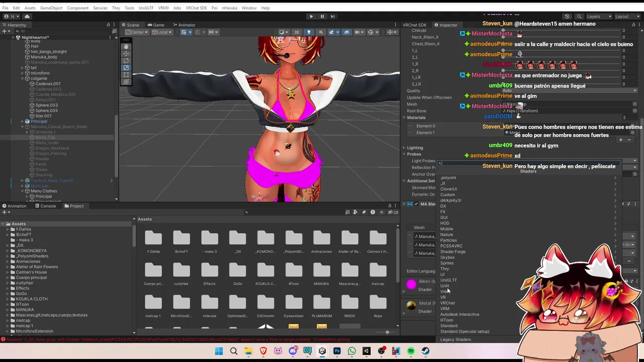Toggle scene lighting bulb icon
The width and height of the screenshot is (644, 362).
click(x=309, y=32)
